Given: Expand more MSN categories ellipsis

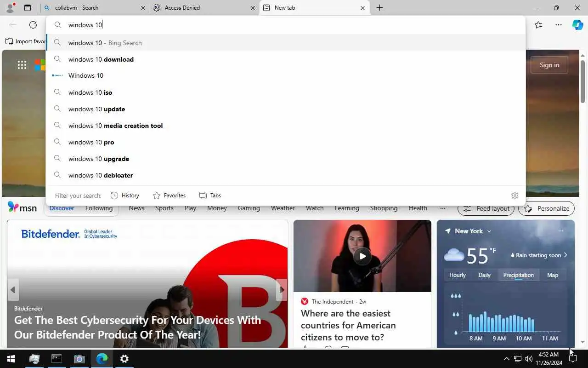Looking at the screenshot, I should [x=442, y=208].
